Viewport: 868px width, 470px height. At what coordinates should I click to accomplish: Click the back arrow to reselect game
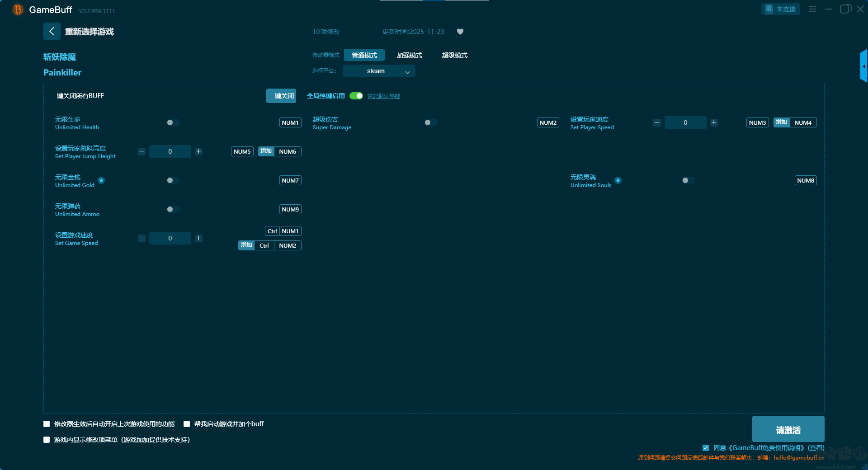(x=52, y=31)
